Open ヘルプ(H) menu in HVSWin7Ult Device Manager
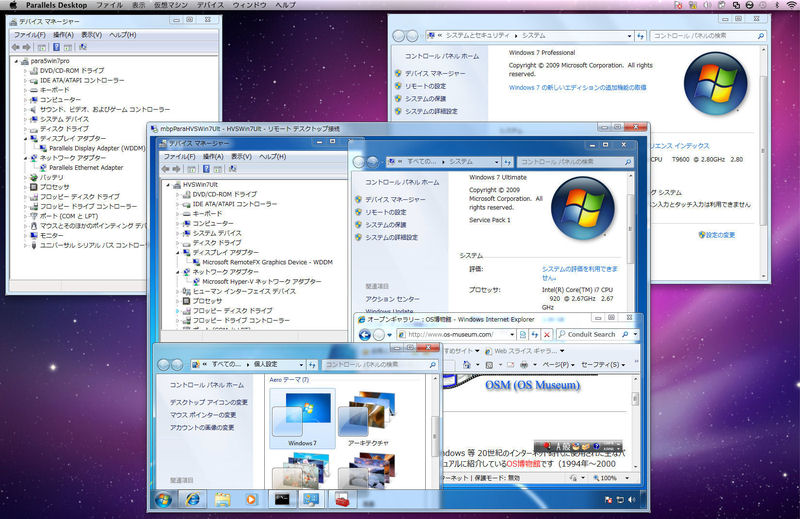The image size is (800, 519). (x=272, y=157)
